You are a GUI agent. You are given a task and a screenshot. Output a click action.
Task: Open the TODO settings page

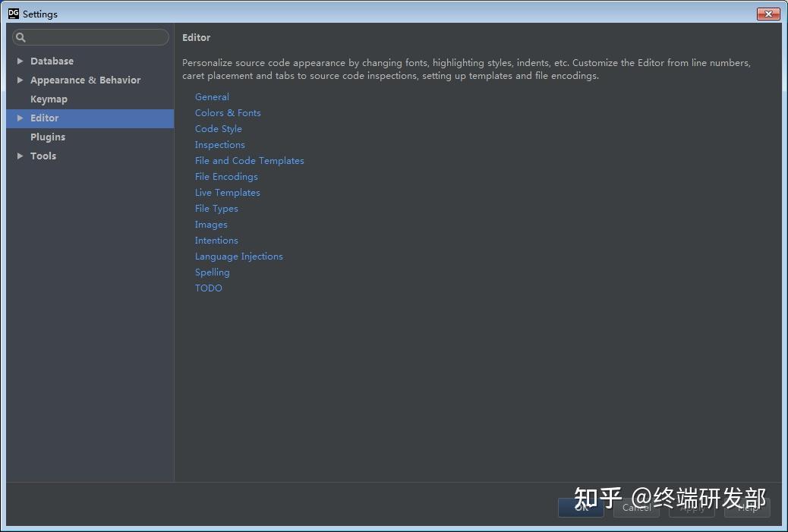pyautogui.click(x=208, y=288)
